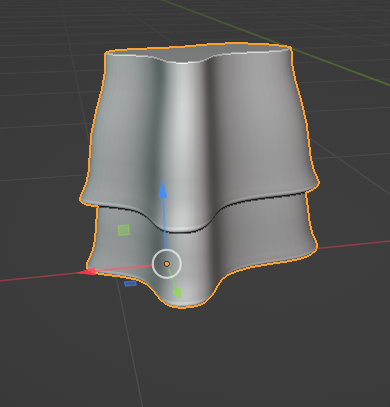Click the white circle free-move handle
Screen dimensions: 390x407
pos(167,264)
